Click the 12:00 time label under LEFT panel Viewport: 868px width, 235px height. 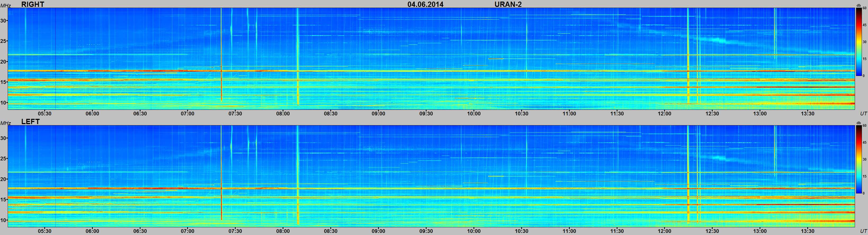point(664,231)
